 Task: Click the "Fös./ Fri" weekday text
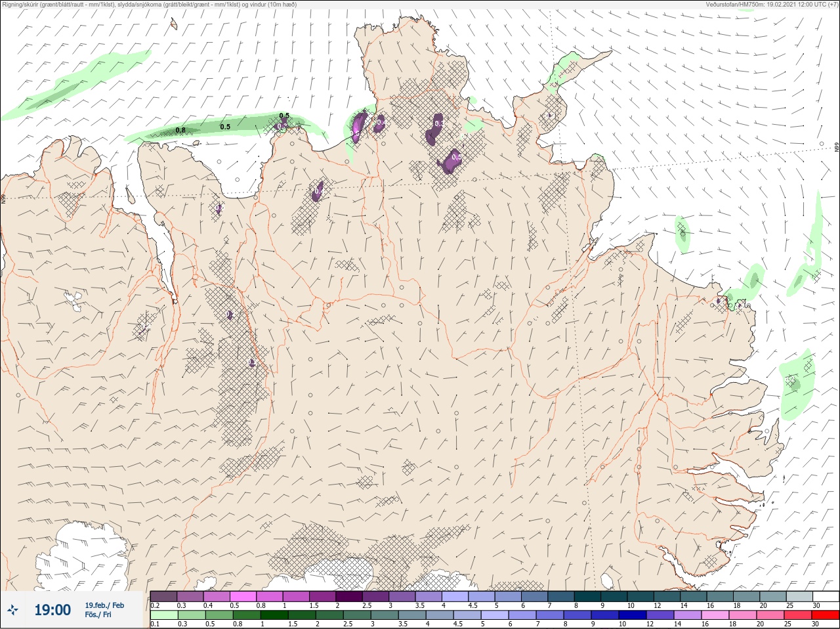(x=98, y=615)
